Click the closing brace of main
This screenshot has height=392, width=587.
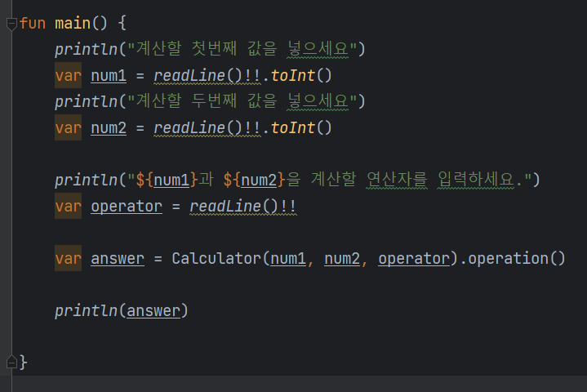pyautogui.click(x=23, y=362)
